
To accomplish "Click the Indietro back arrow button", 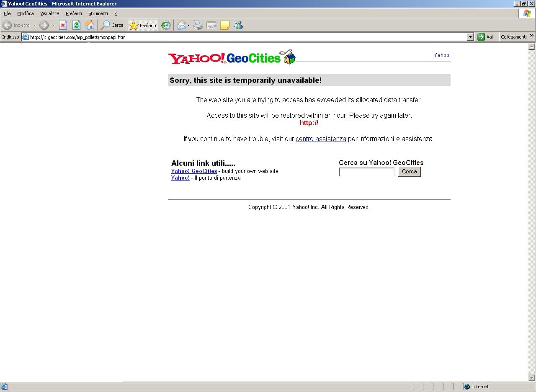I will tap(16, 25).
